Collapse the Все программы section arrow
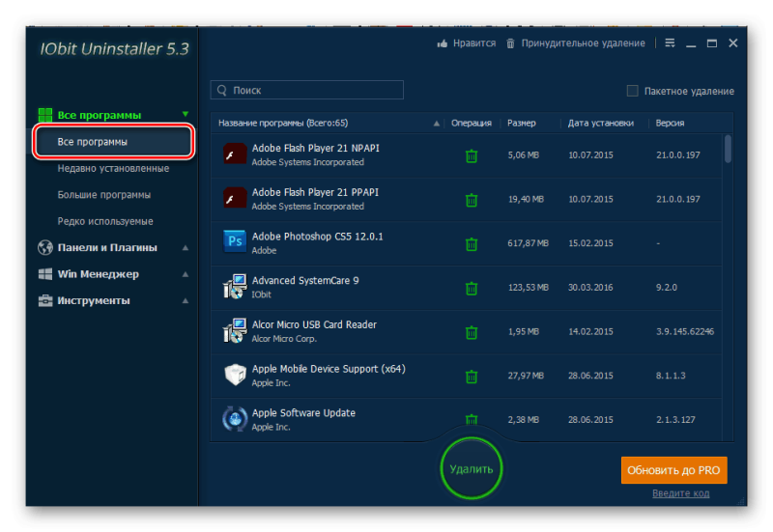 click(x=186, y=114)
